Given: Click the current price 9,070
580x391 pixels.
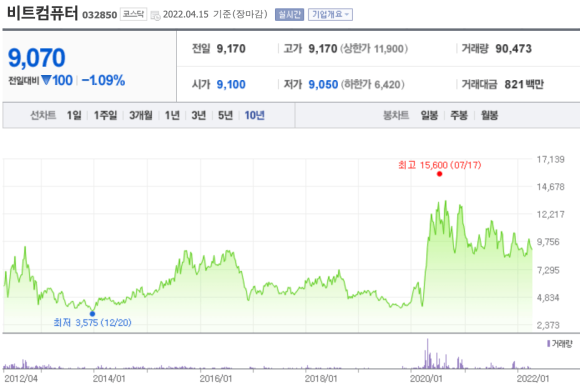Looking at the screenshot, I should point(37,58).
